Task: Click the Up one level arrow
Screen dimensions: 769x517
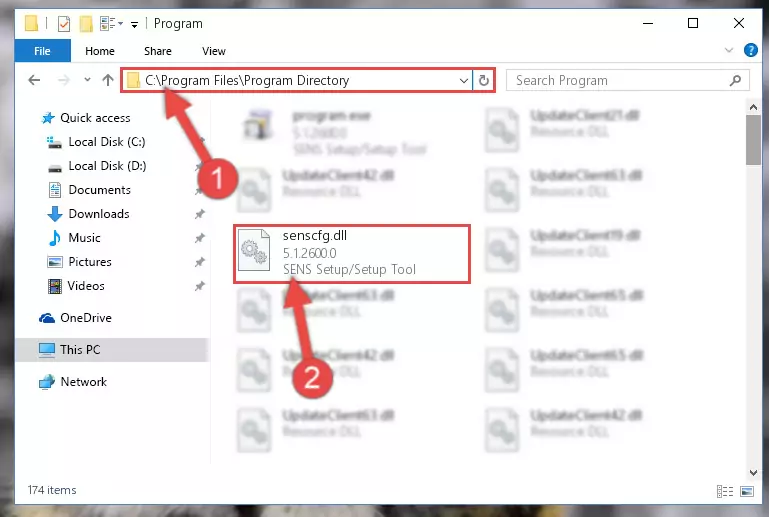Action: click(108, 80)
